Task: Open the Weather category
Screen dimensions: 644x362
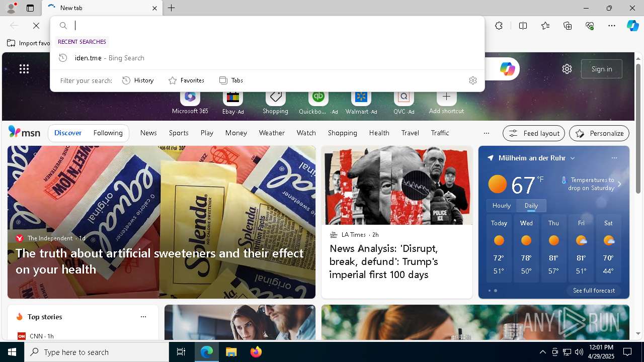Action: coord(272,133)
